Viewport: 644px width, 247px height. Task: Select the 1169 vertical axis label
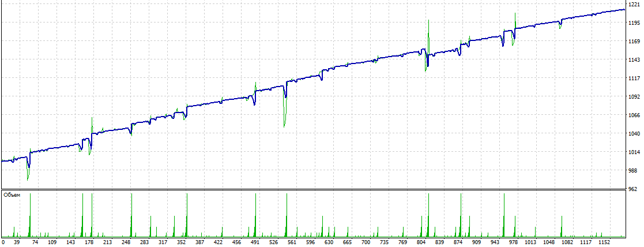pos(635,41)
